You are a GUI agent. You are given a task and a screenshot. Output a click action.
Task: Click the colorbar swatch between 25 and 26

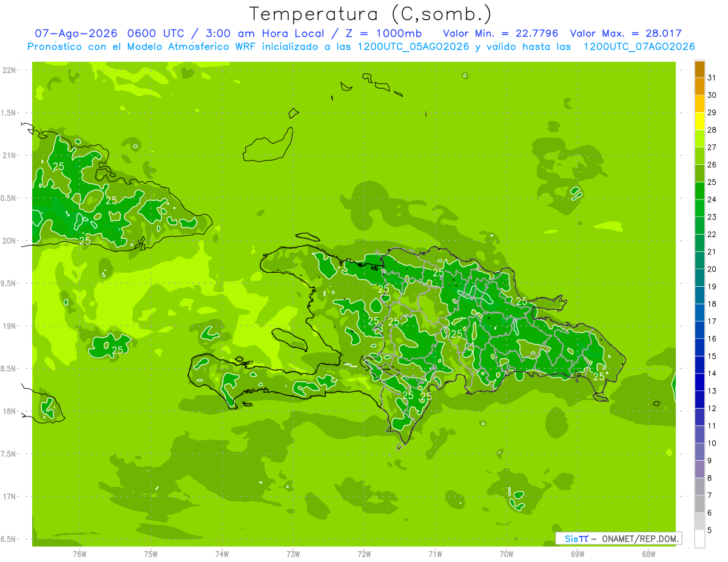tap(699, 173)
